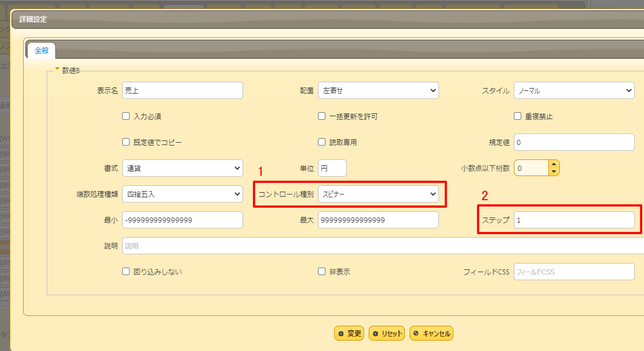Check the 既定値でコピー option
The image size is (644, 351).
pyautogui.click(x=126, y=142)
